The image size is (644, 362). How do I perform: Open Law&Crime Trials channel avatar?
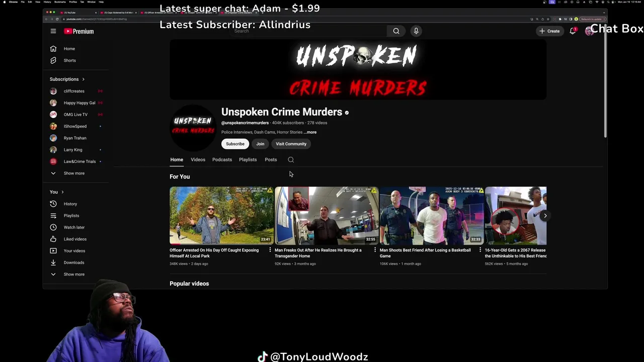(x=53, y=161)
